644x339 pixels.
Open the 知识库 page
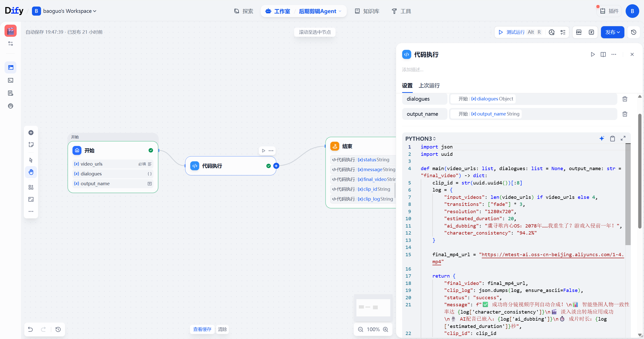point(367,11)
